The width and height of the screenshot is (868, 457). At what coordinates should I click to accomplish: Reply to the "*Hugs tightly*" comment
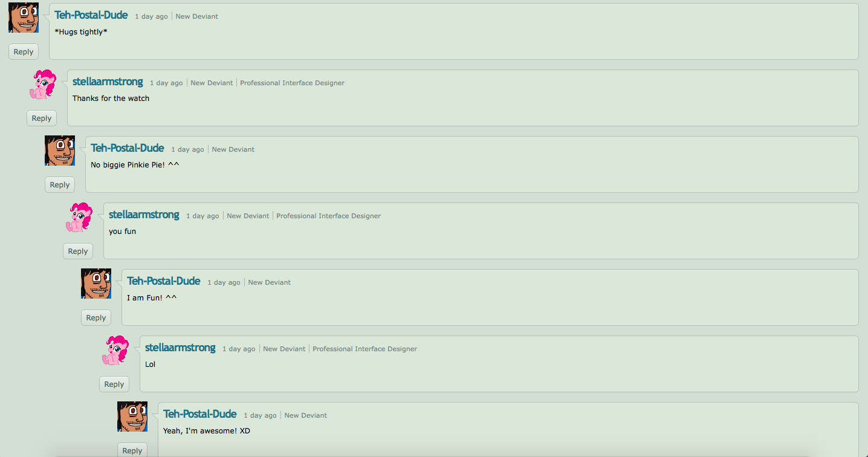point(24,52)
